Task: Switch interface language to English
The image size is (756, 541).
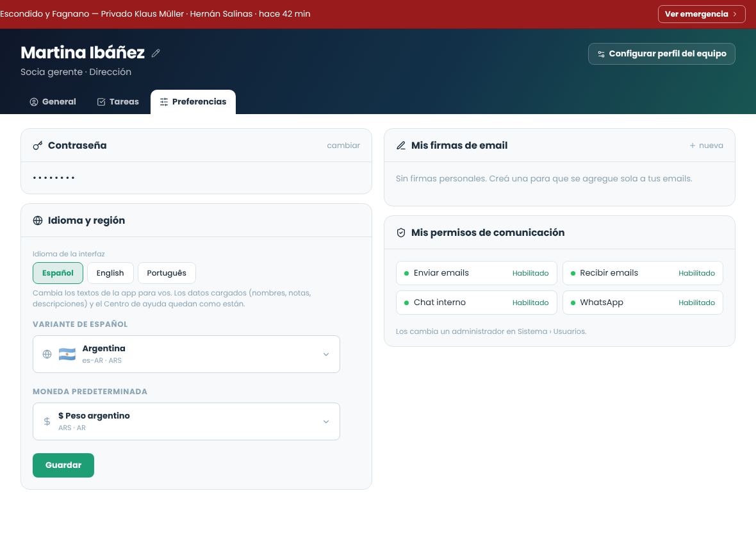Action: click(110, 273)
